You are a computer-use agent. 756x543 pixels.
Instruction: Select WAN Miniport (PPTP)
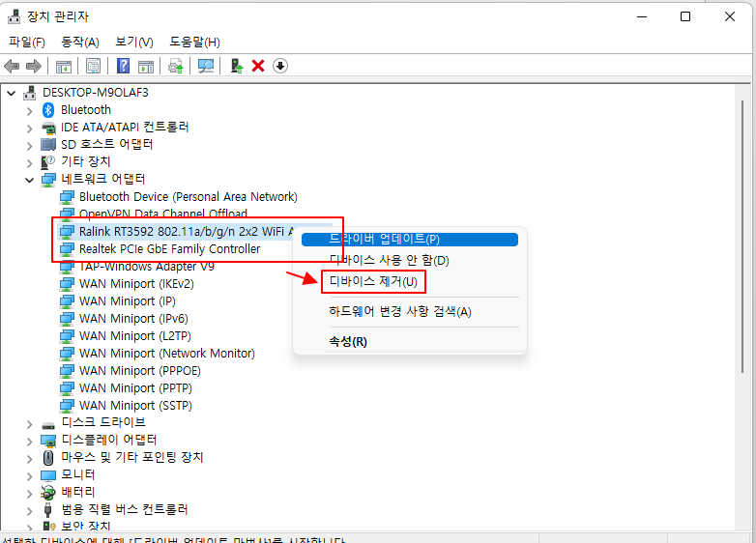(135, 387)
